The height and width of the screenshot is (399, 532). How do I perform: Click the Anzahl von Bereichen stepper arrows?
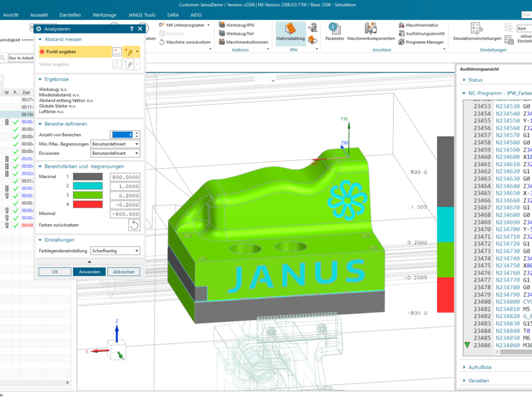137,135
